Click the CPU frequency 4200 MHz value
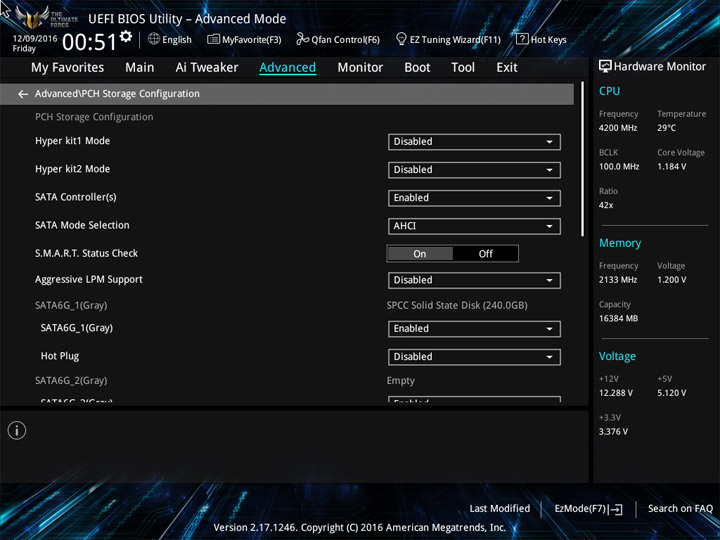Viewport: 720px width, 540px height. [618, 128]
